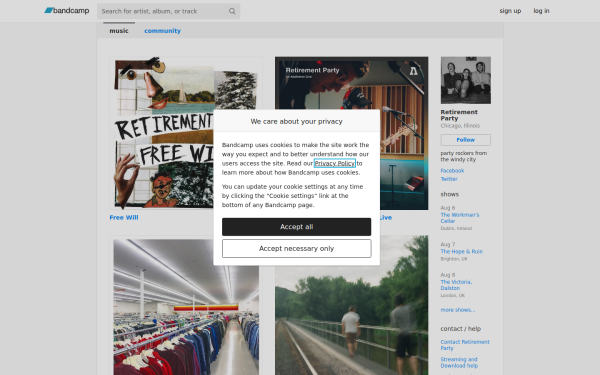
Task: Open Streaming and Download help link
Action: pos(459,362)
